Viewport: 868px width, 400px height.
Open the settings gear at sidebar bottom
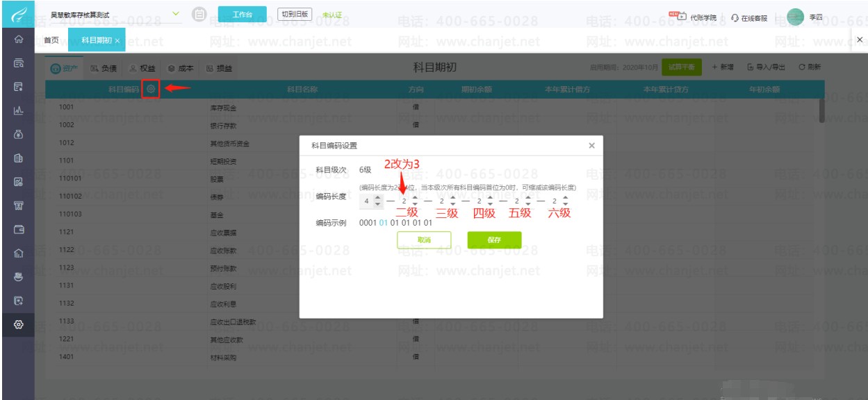pos(17,324)
